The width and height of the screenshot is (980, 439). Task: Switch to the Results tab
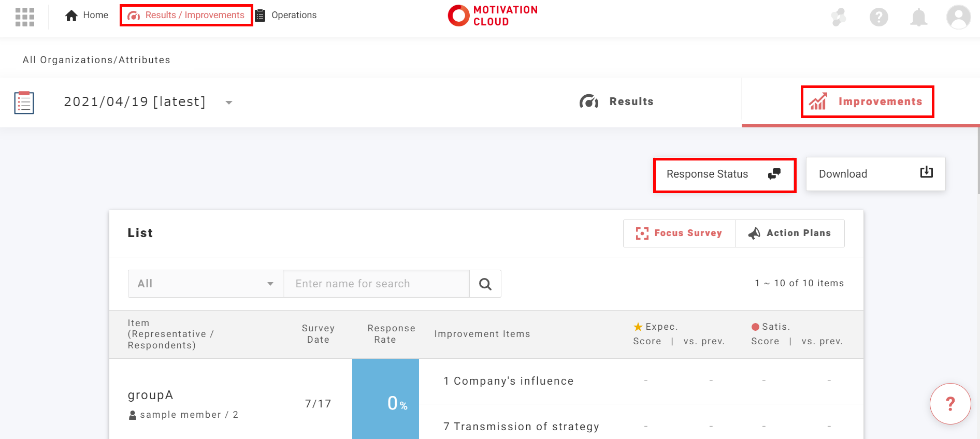click(616, 101)
